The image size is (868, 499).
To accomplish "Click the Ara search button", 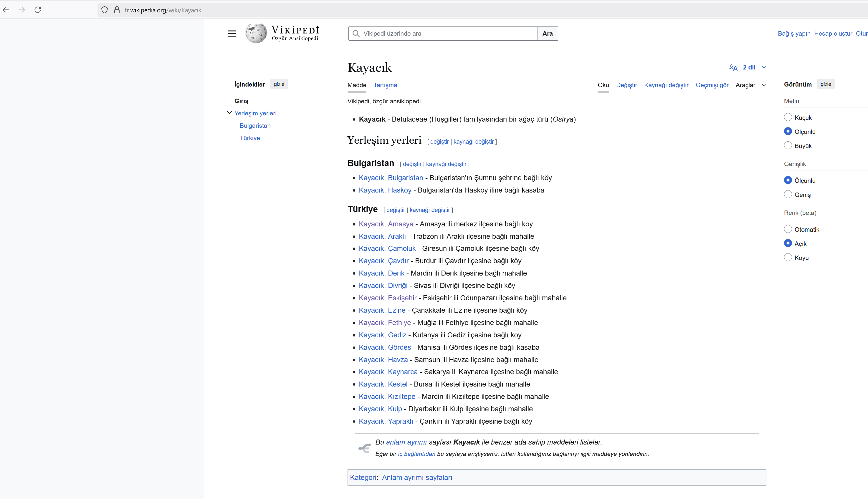I will click(548, 34).
